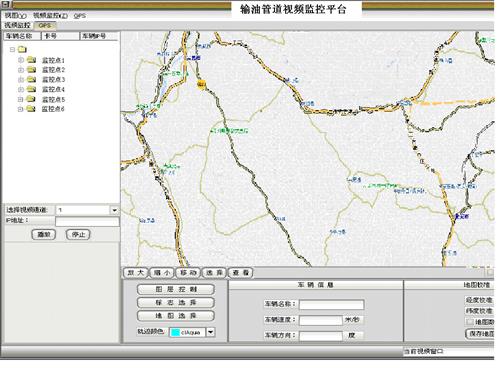Click the IP地址 input field
Viewport: 500px width, 376px height.
point(87,222)
